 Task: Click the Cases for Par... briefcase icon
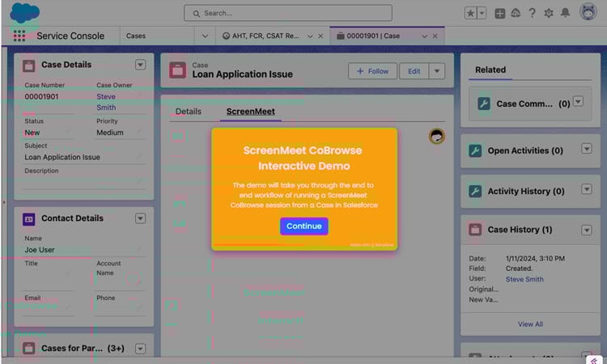[x=28, y=348]
